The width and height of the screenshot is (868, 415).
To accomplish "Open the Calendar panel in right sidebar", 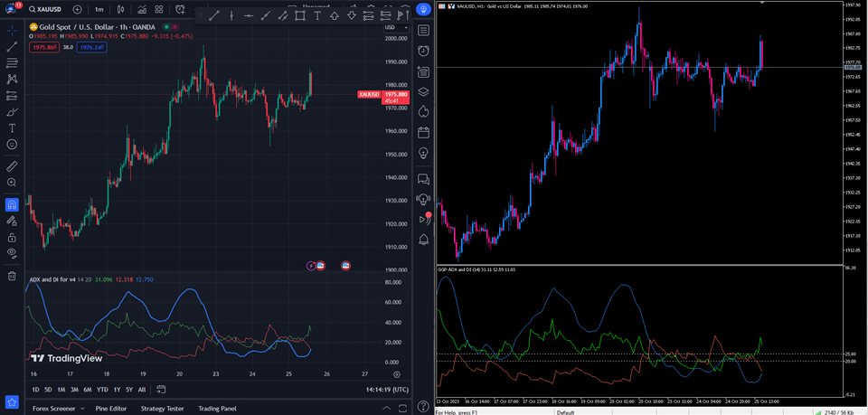I will [x=423, y=132].
